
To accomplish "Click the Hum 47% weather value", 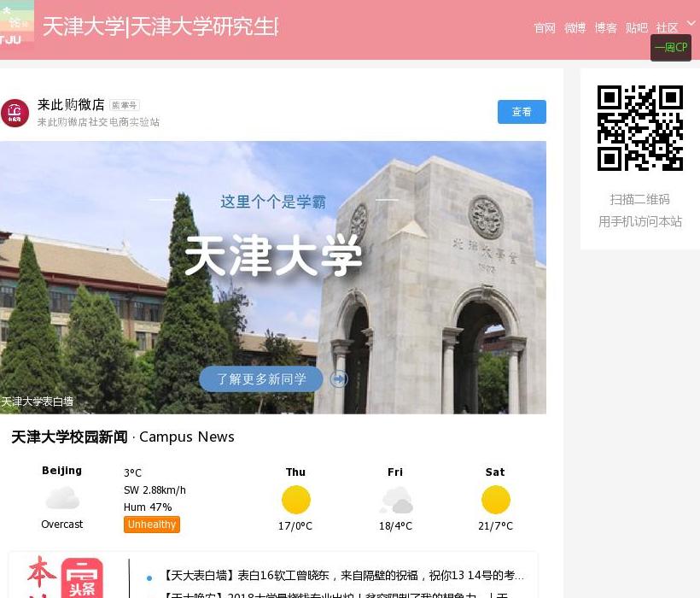I will click(148, 507).
